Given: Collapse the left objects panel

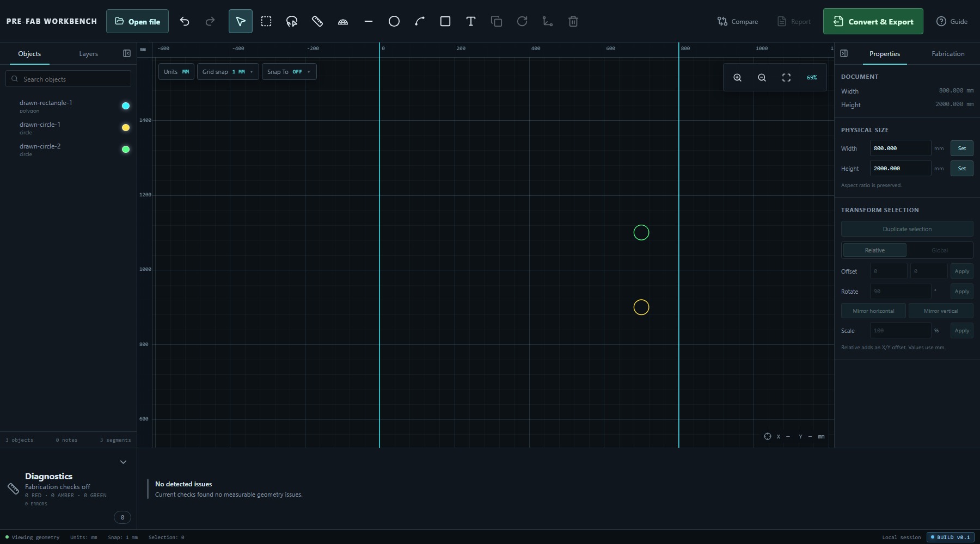Looking at the screenshot, I should click(x=127, y=53).
